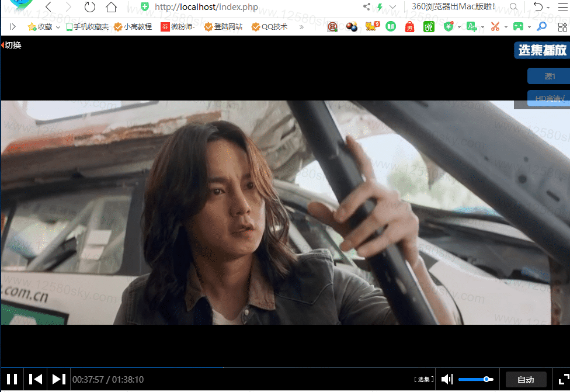Reload the page with the refresh icon

(89, 6)
